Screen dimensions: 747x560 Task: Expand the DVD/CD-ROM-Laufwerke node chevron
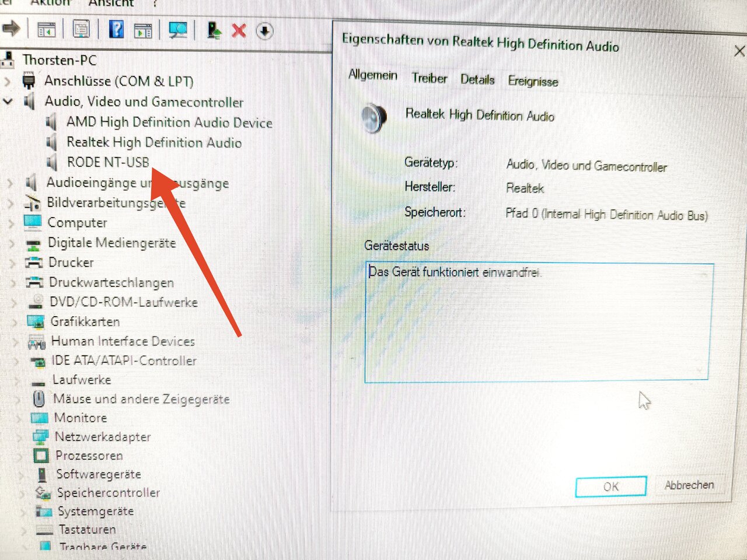point(14,302)
